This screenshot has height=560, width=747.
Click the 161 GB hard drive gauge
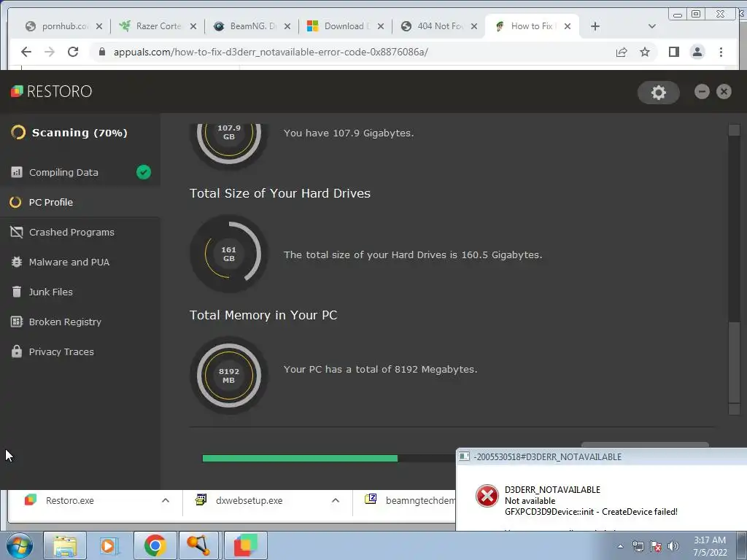click(x=229, y=254)
